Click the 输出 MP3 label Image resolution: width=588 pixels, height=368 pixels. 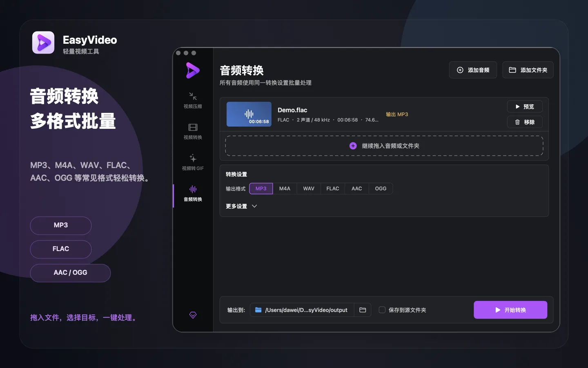click(x=397, y=114)
